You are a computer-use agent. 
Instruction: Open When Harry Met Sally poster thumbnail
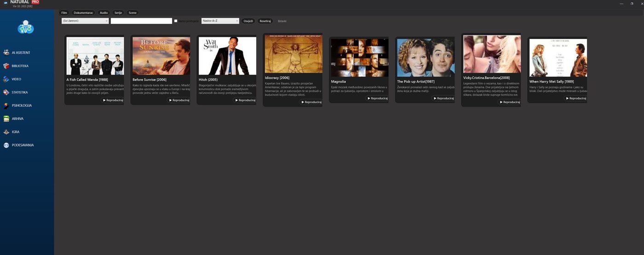(558, 57)
